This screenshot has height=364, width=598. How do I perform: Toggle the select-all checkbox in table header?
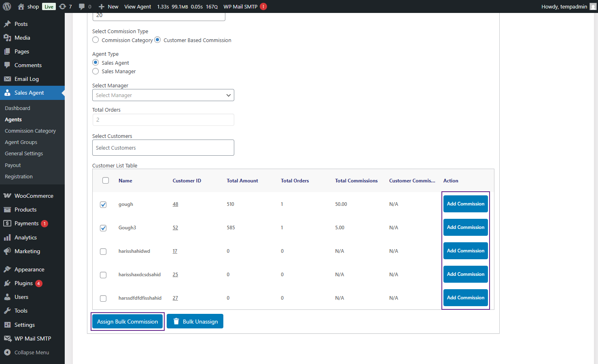click(106, 181)
